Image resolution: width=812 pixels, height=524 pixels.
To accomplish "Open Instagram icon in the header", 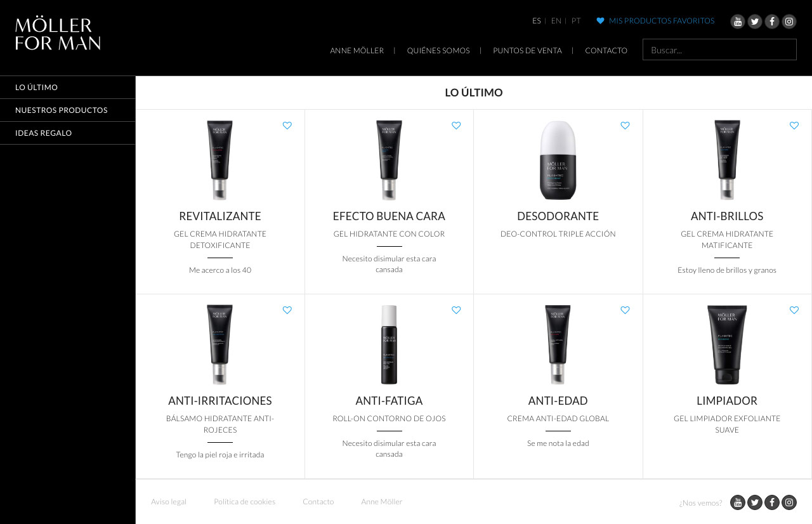I will (x=789, y=22).
